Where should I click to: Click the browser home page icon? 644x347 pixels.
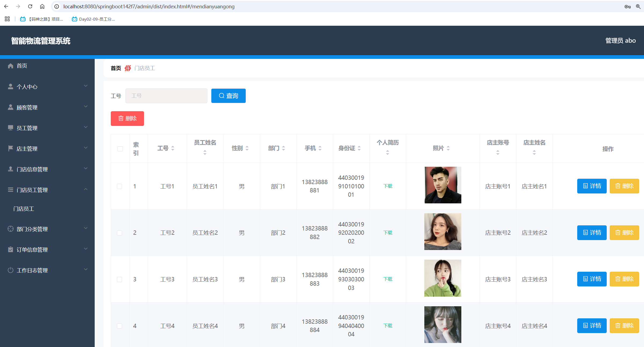42,6
